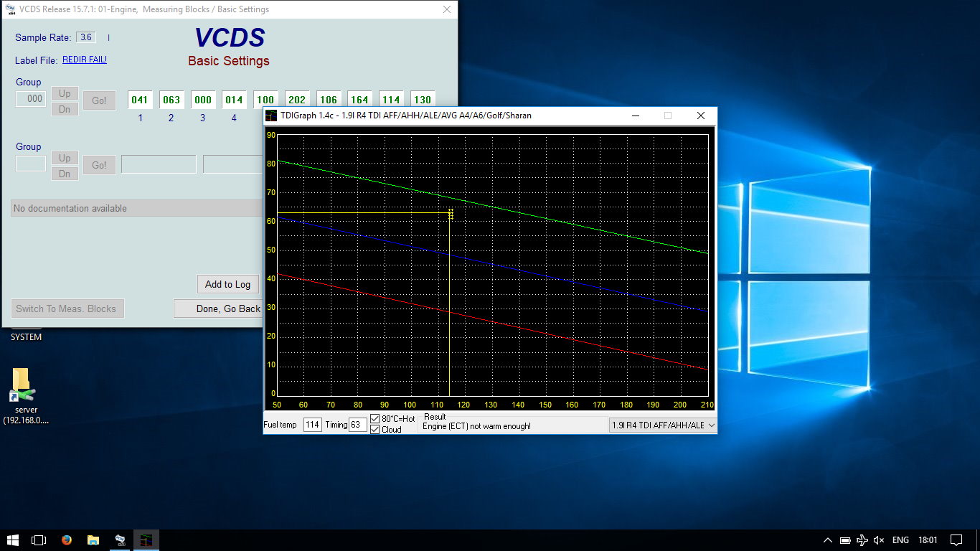Screen dimensions: 980x551
Task: Open Task View on the taskbar
Action: click(39, 540)
